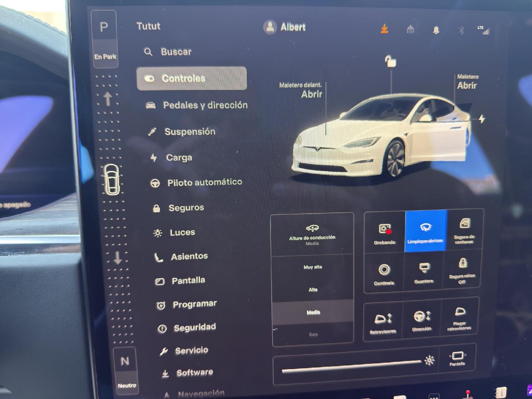This screenshot has width=532, height=399.
Task: Open the Suspensión settings
Action: pyautogui.click(x=181, y=132)
